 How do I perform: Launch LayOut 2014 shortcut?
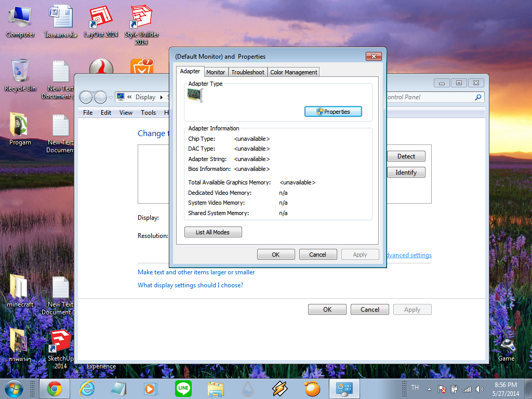[x=101, y=21]
